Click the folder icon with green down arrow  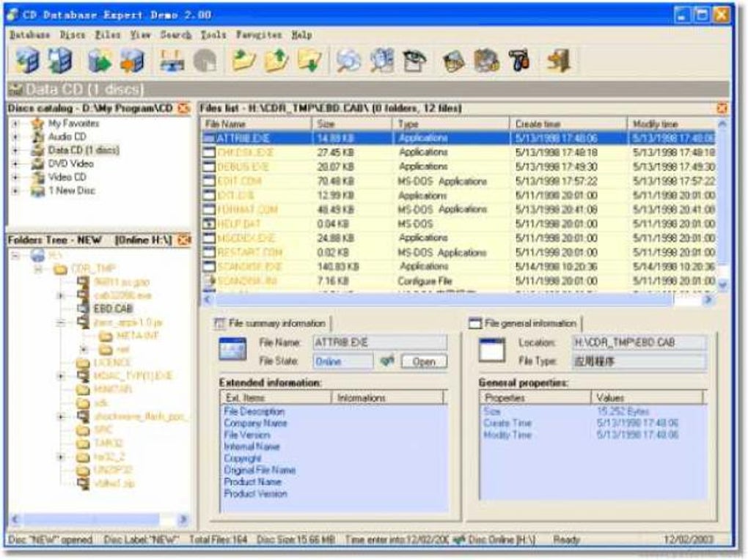(x=309, y=61)
